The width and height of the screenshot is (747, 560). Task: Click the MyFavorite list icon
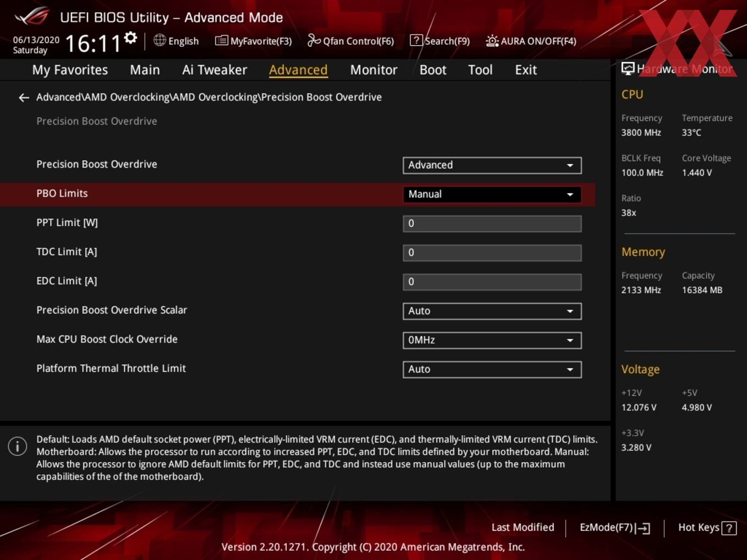point(221,41)
